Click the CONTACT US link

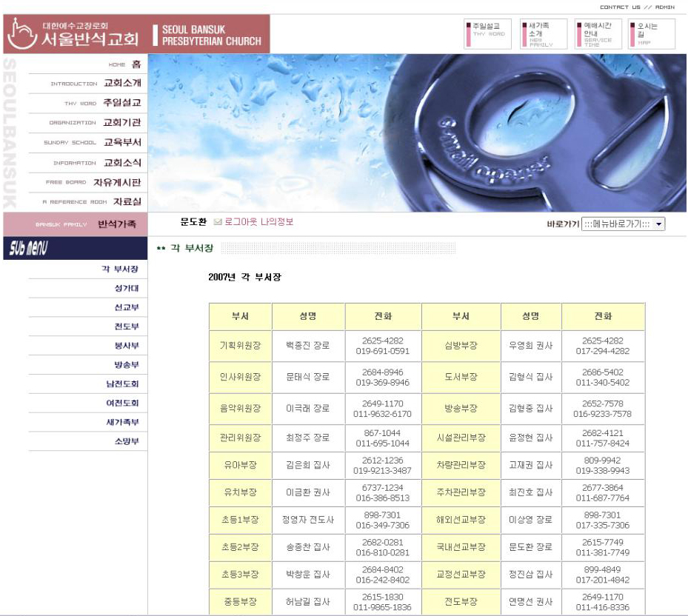[620, 7]
